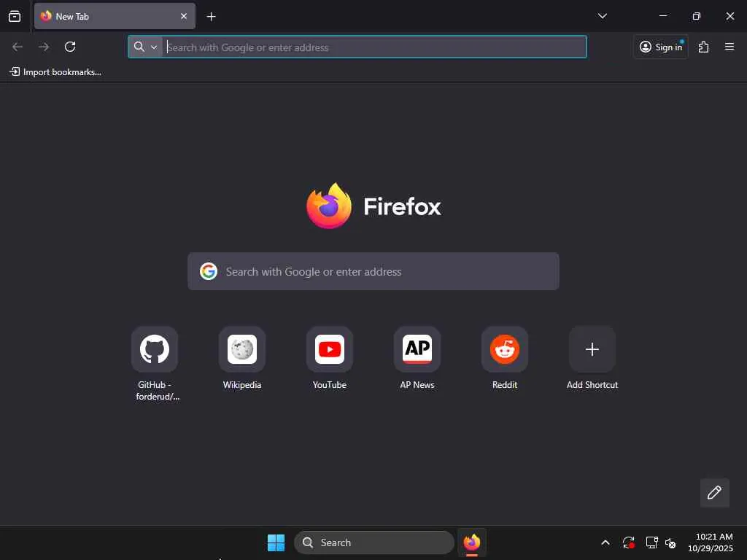
Task: Open the Reddit shortcut tile
Action: point(505,349)
